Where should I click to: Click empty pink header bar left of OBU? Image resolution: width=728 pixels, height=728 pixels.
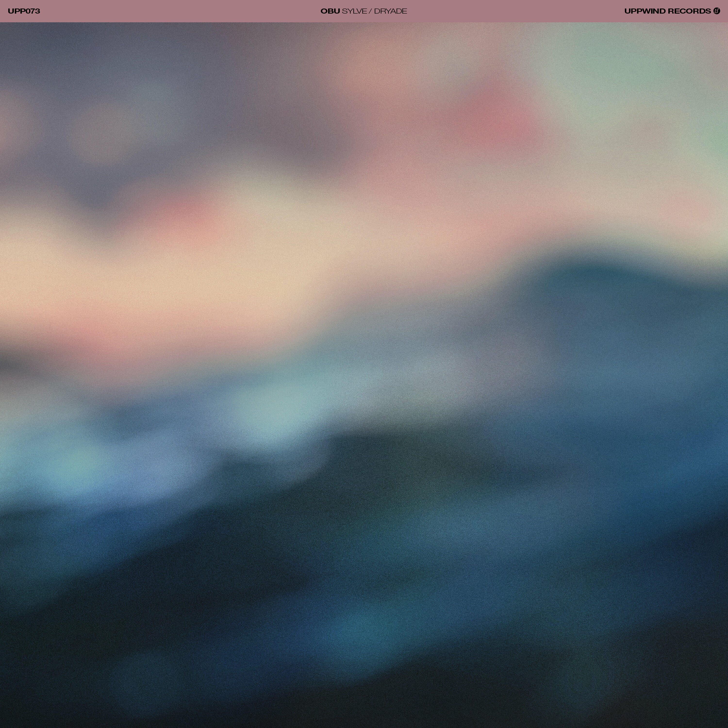coord(181,11)
